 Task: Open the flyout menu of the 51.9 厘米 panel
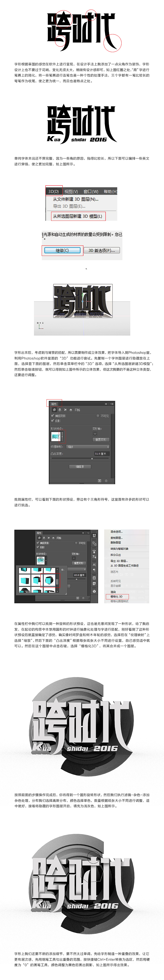[x=112, y=404]
